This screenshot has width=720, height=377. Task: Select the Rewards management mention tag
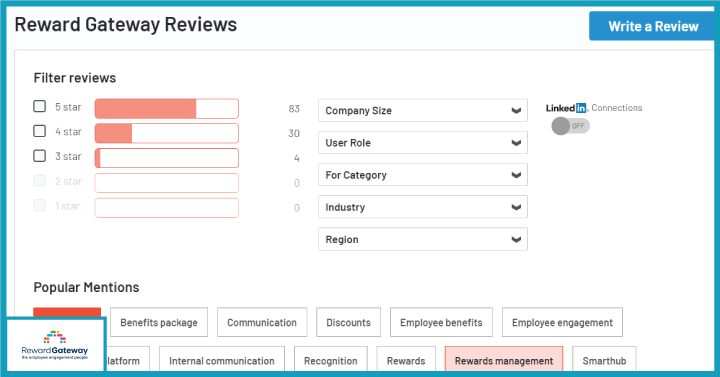(x=504, y=360)
